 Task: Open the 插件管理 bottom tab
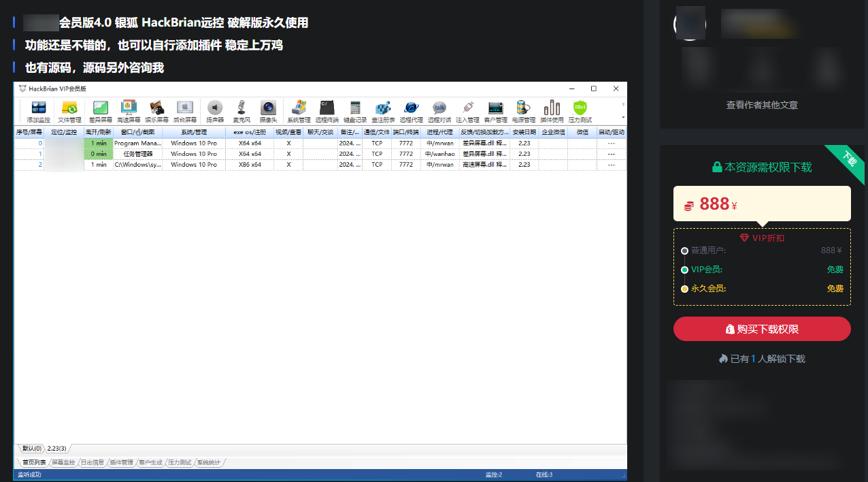coord(121,463)
